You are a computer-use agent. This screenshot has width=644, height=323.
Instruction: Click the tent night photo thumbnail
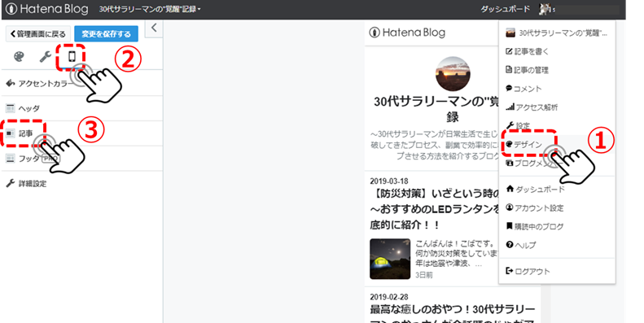click(390, 259)
